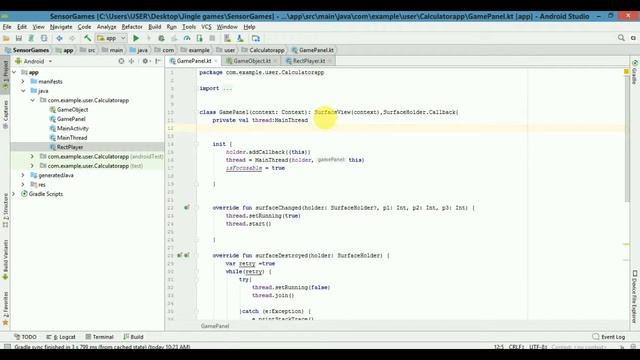Click folded 'import ...' region in editor
The height and width of the screenshot is (360, 640).
[227, 88]
